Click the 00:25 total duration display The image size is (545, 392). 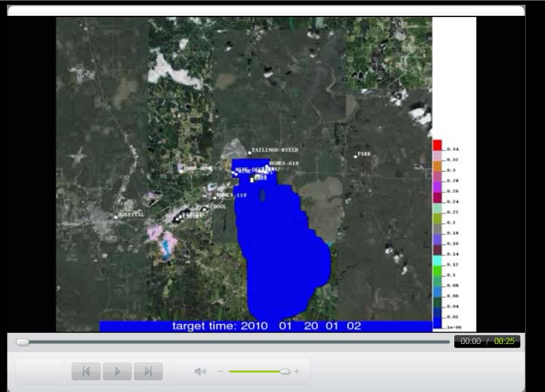coord(504,341)
